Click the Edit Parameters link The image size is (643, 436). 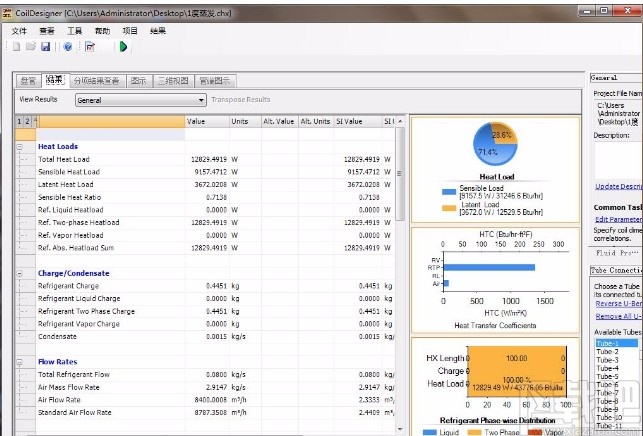coord(619,219)
